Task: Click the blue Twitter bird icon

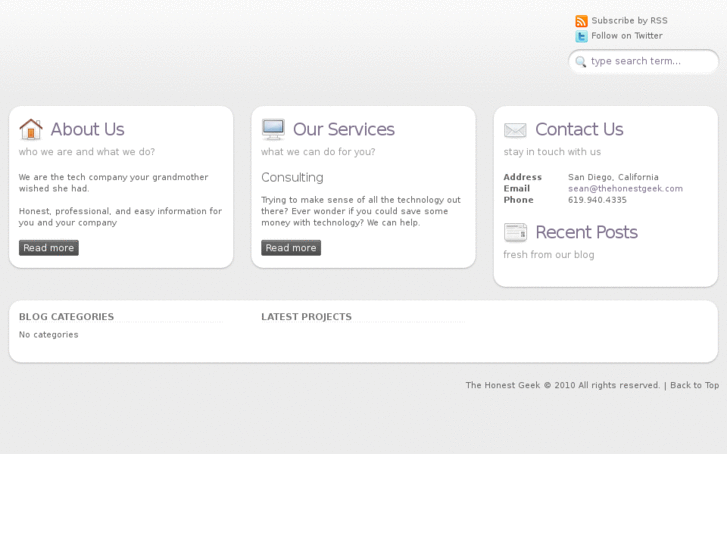Action: coord(581,37)
